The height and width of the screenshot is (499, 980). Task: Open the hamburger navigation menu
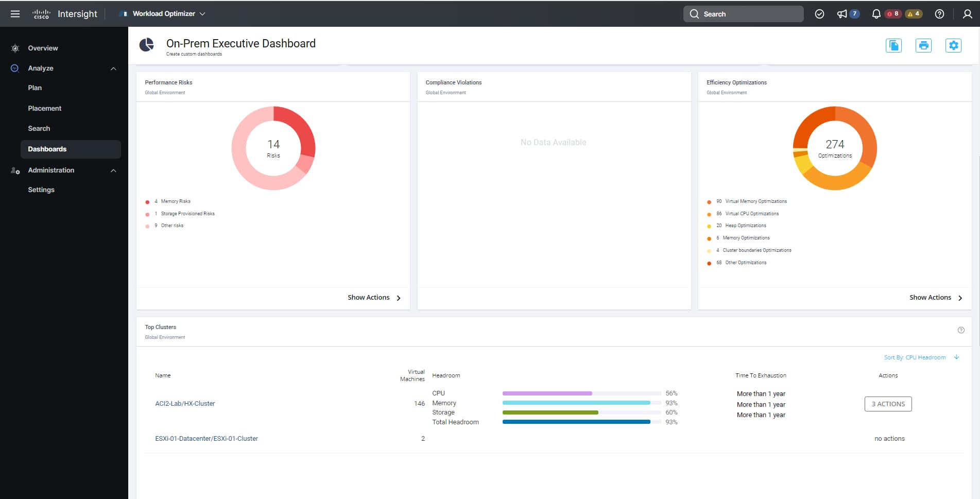point(15,14)
